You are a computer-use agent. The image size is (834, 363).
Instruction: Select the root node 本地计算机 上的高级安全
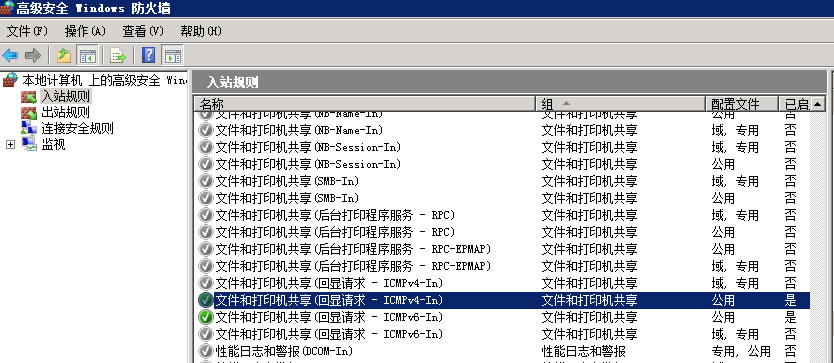(x=104, y=80)
